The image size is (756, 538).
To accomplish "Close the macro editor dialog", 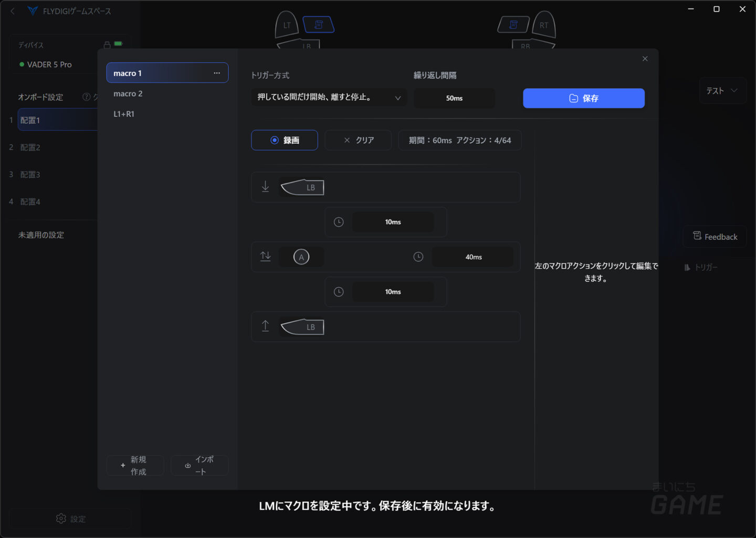I will pos(645,59).
